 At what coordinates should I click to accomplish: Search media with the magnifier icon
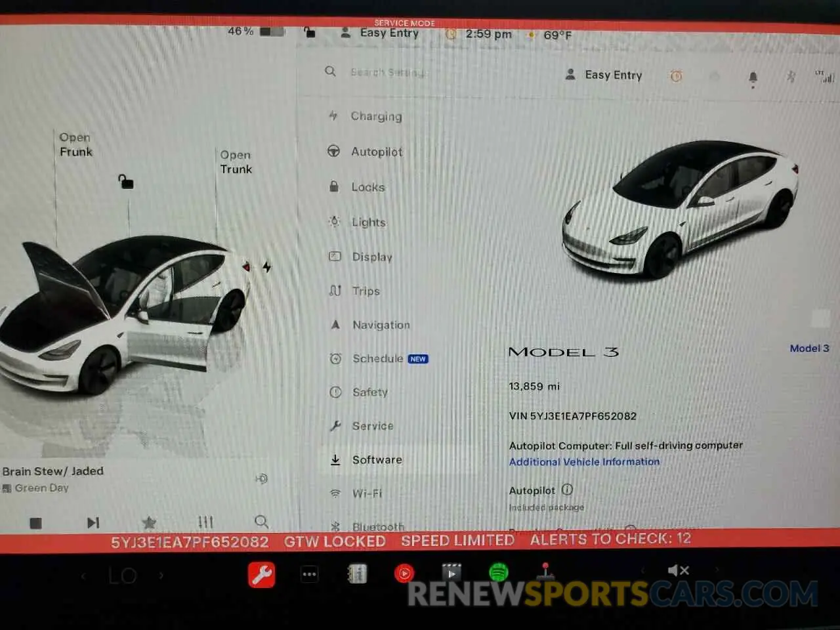click(x=261, y=521)
